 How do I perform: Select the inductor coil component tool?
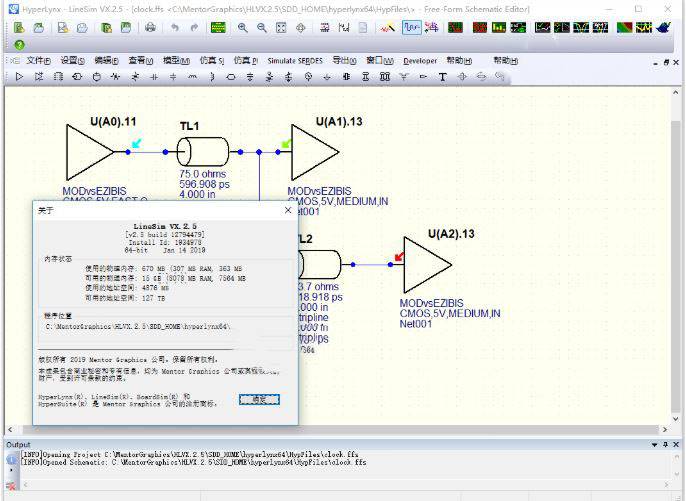pyautogui.click(x=192, y=77)
